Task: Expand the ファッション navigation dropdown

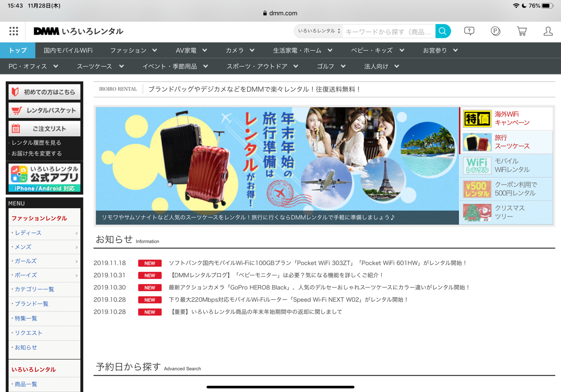Action: tap(133, 50)
